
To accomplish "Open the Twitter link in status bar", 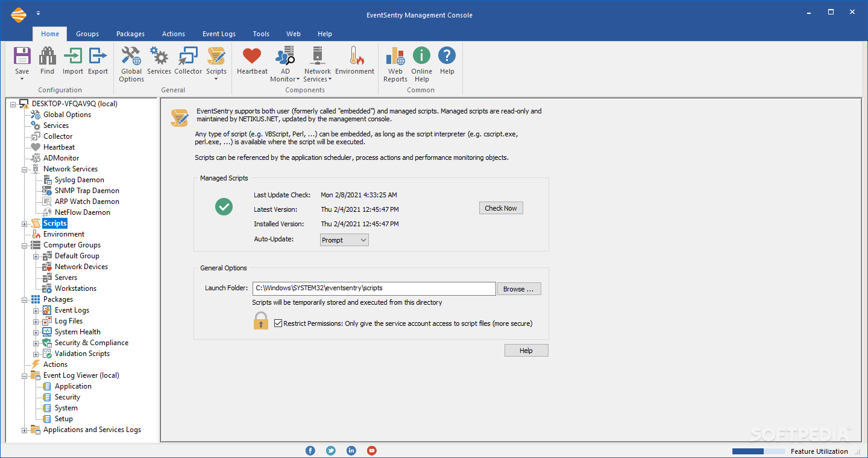I will [x=331, y=450].
